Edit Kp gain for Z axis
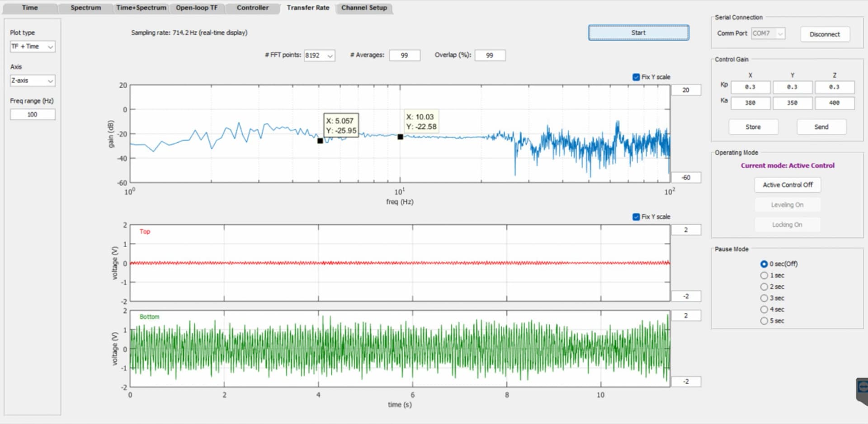 (834, 87)
